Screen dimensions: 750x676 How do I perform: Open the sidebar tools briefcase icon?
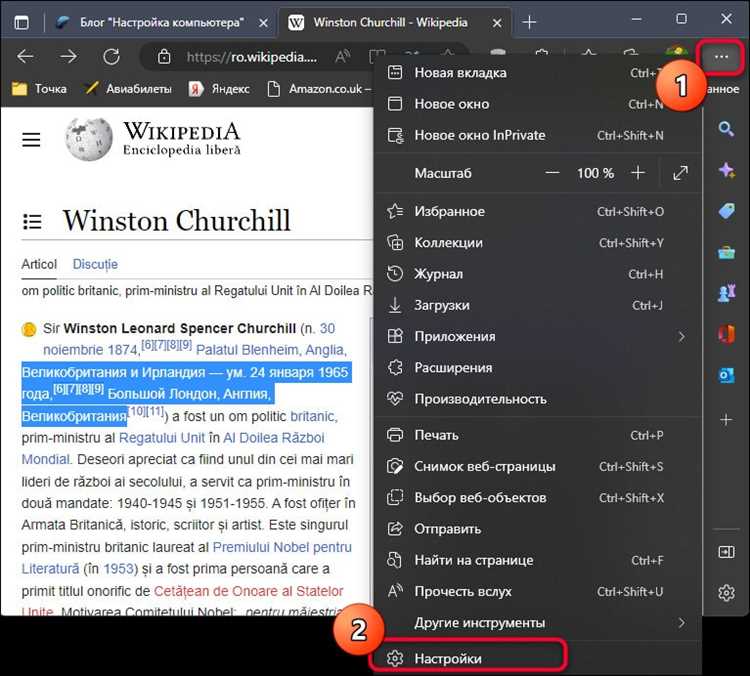tap(726, 252)
